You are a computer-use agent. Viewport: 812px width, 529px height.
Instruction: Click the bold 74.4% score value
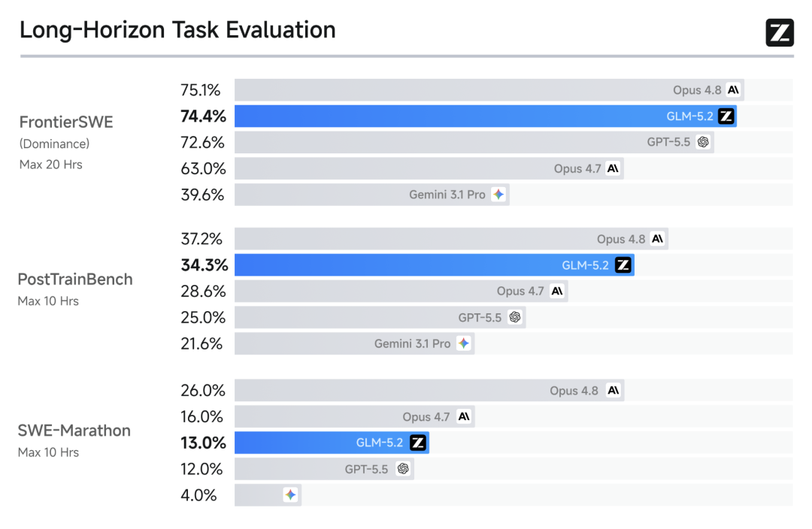pos(203,116)
